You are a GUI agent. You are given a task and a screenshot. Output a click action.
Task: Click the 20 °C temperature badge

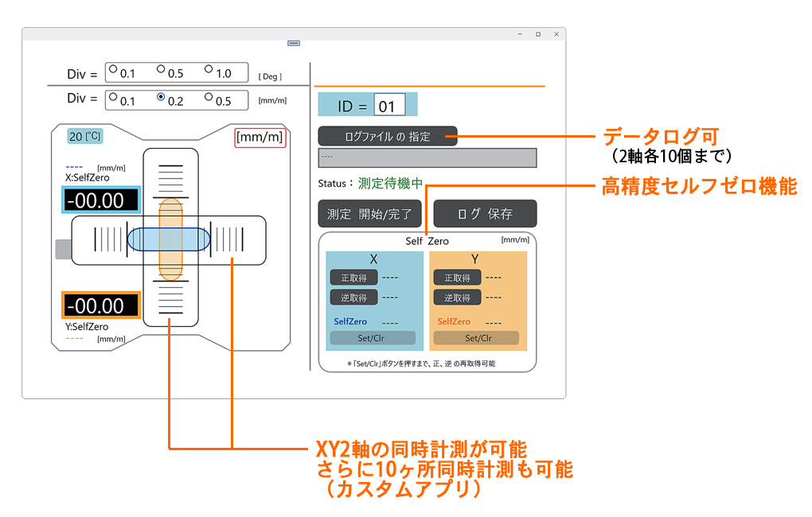pyautogui.click(x=85, y=136)
